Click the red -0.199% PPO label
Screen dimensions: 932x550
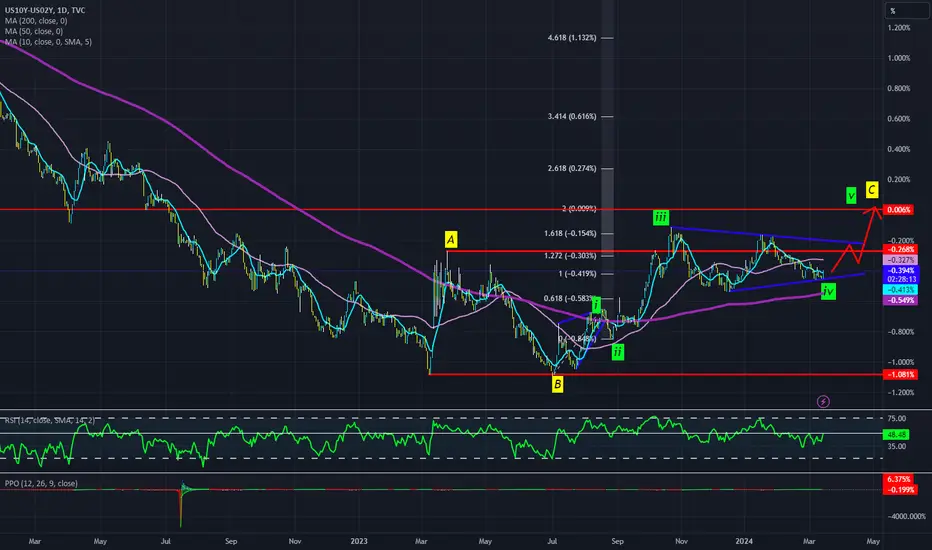901,490
